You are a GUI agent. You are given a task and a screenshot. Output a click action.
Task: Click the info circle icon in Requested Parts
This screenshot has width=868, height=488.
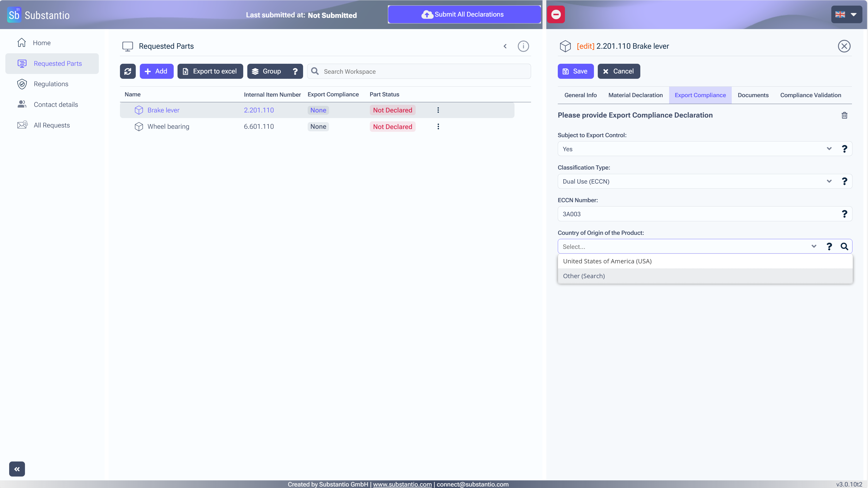[x=523, y=46]
